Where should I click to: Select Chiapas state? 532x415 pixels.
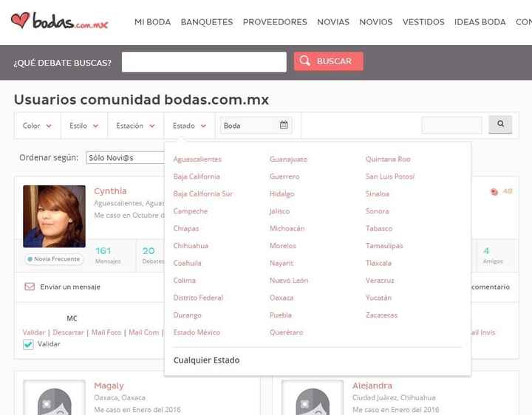(186, 228)
